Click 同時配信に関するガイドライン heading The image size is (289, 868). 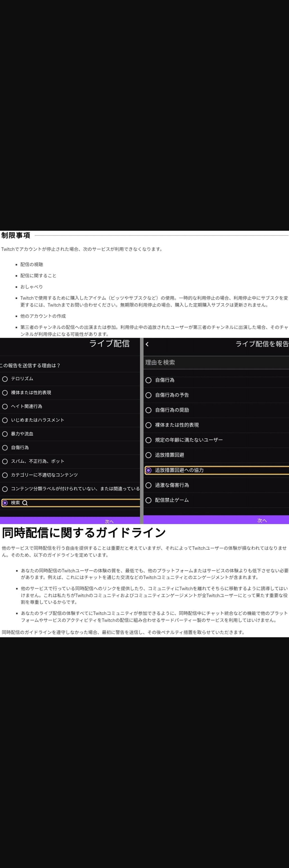pyautogui.click(x=84, y=533)
